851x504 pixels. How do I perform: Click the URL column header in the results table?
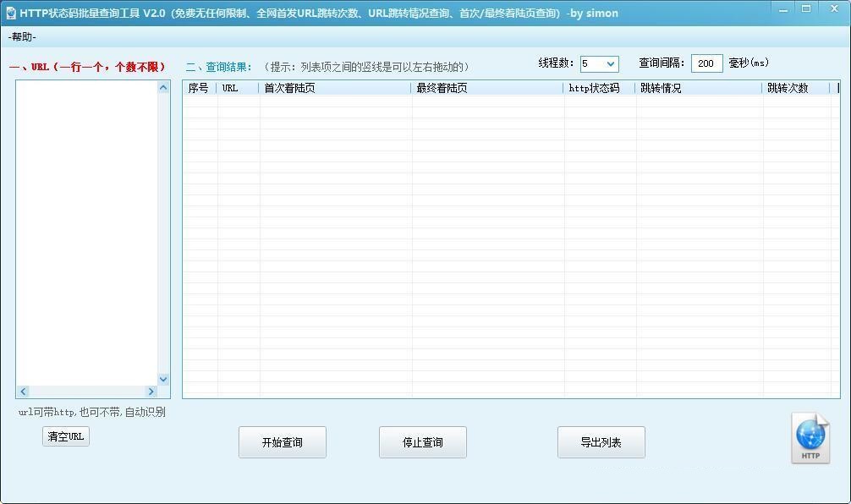[x=239, y=88]
